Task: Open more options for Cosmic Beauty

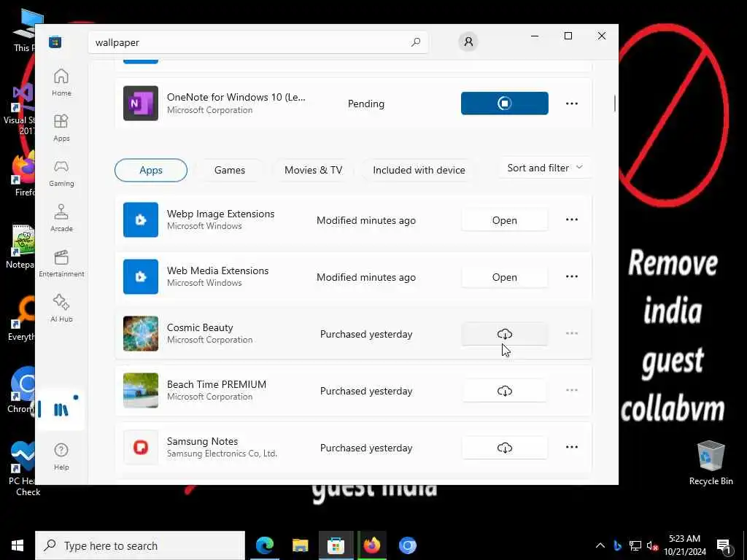Action: coord(572,333)
